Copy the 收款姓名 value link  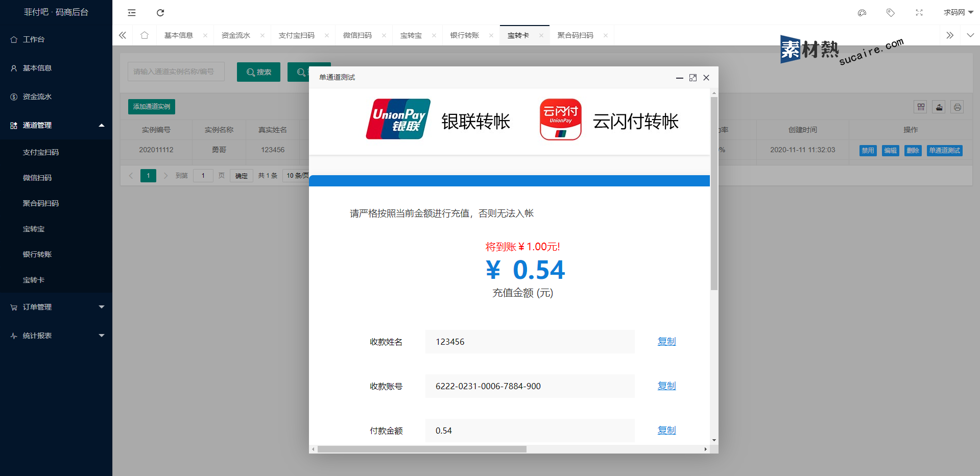tap(666, 341)
